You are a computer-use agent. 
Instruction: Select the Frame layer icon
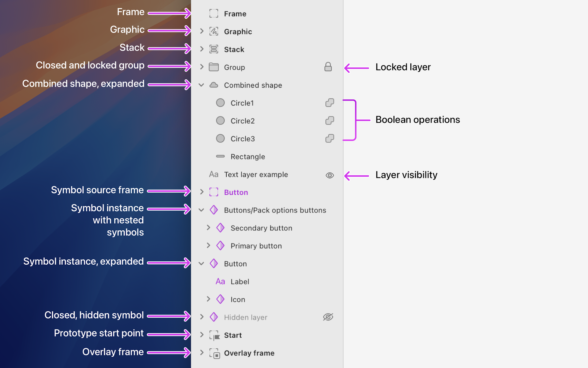pyautogui.click(x=214, y=13)
